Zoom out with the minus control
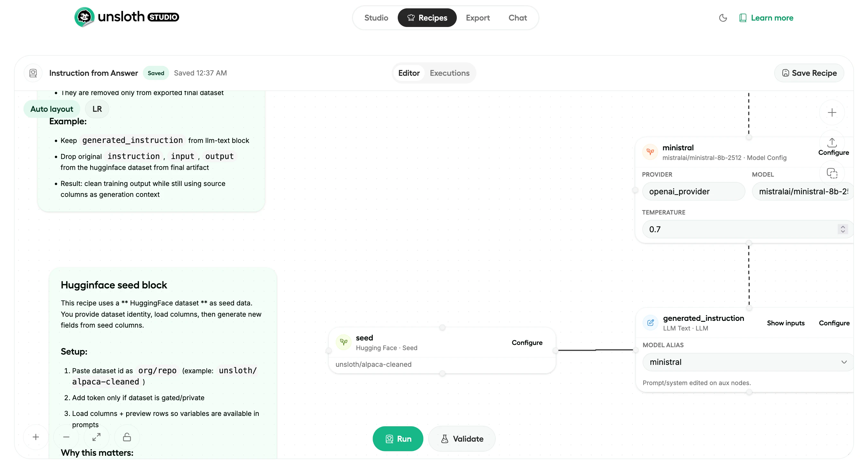868x467 pixels. pos(66,437)
